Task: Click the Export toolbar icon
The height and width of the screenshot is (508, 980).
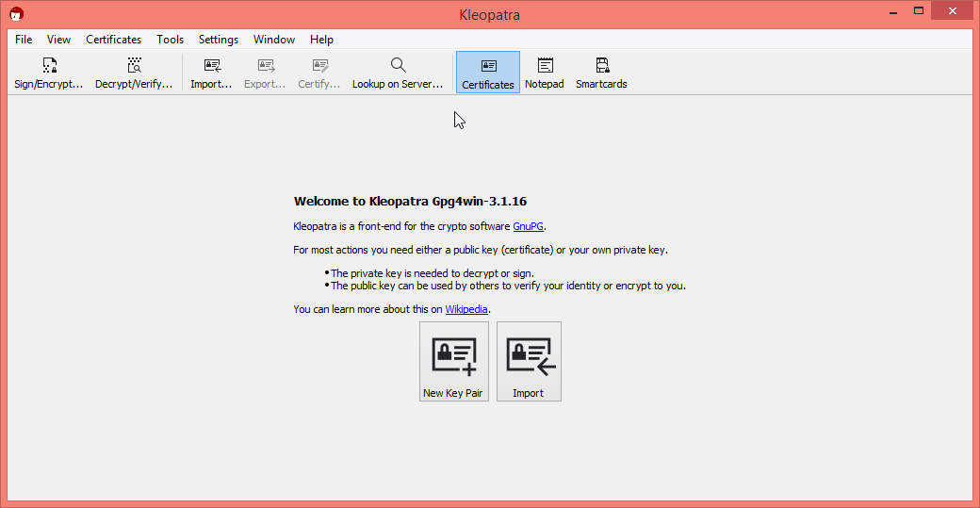Action: [265, 73]
